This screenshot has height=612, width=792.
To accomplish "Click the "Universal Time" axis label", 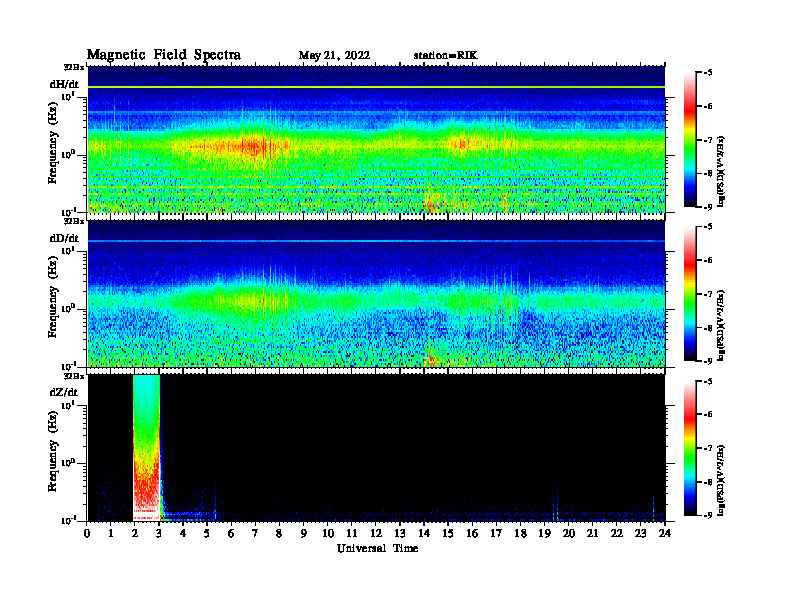I will click(x=377, y=548).
